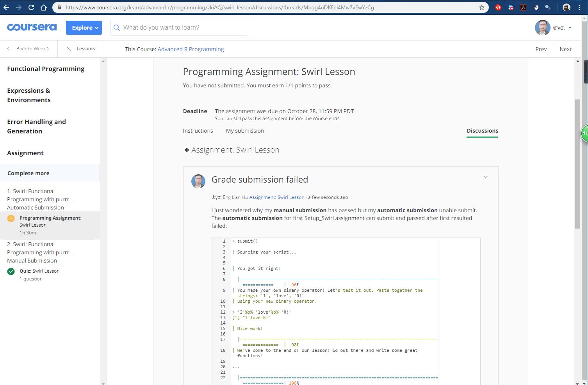Screen dimensions: 588x385
Task: Expand the user account dropdown arrow
Action: pos(570,28)
